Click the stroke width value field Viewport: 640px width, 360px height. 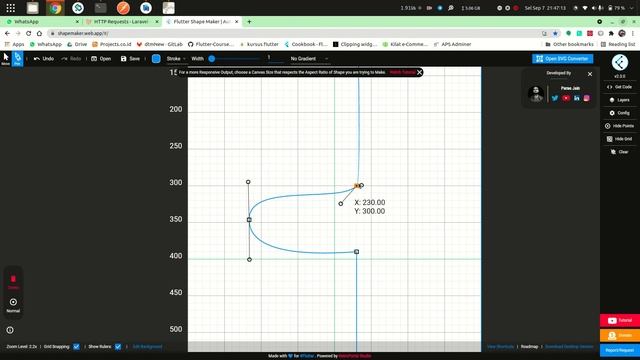(275, 58)
